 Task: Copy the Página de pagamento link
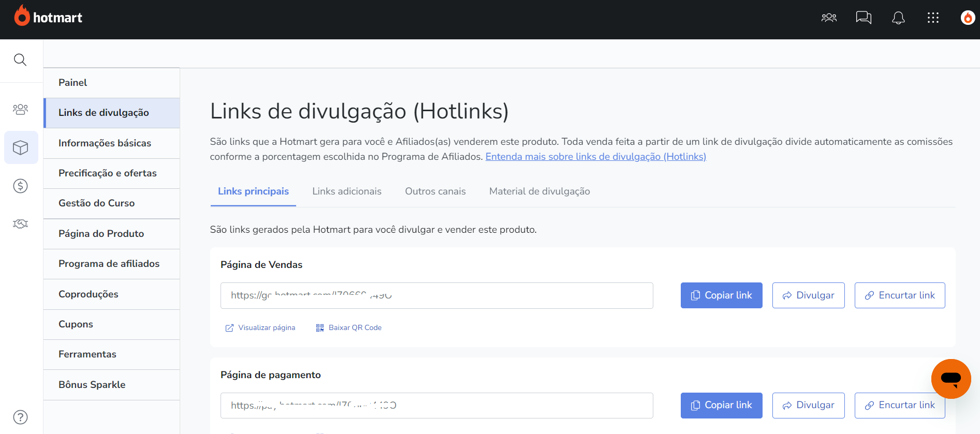(x=721, y=405)
